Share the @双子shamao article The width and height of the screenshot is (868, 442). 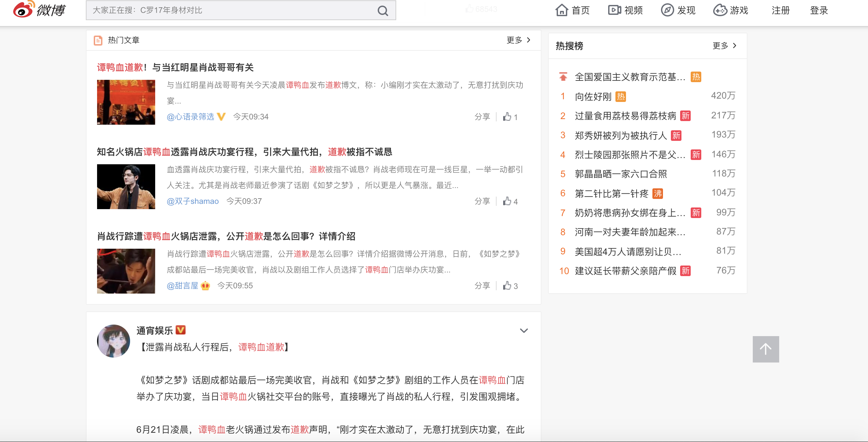(x=482, y=201)
